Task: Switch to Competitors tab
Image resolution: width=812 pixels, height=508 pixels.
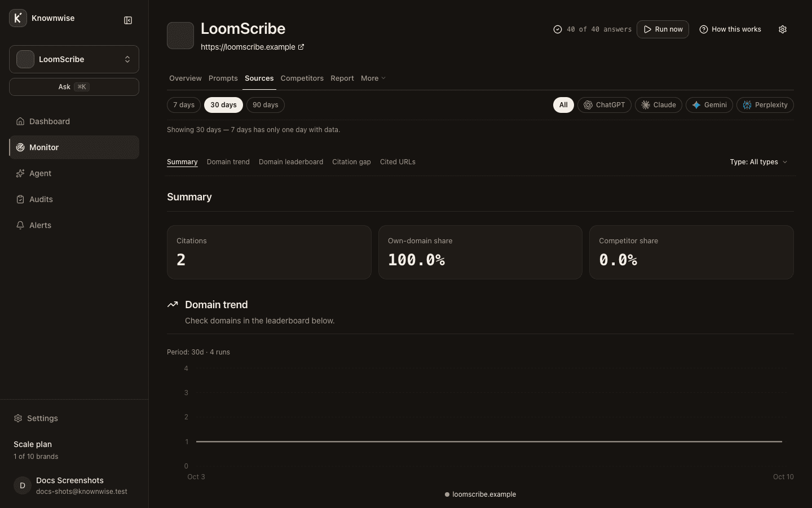Action: (302, 78)
